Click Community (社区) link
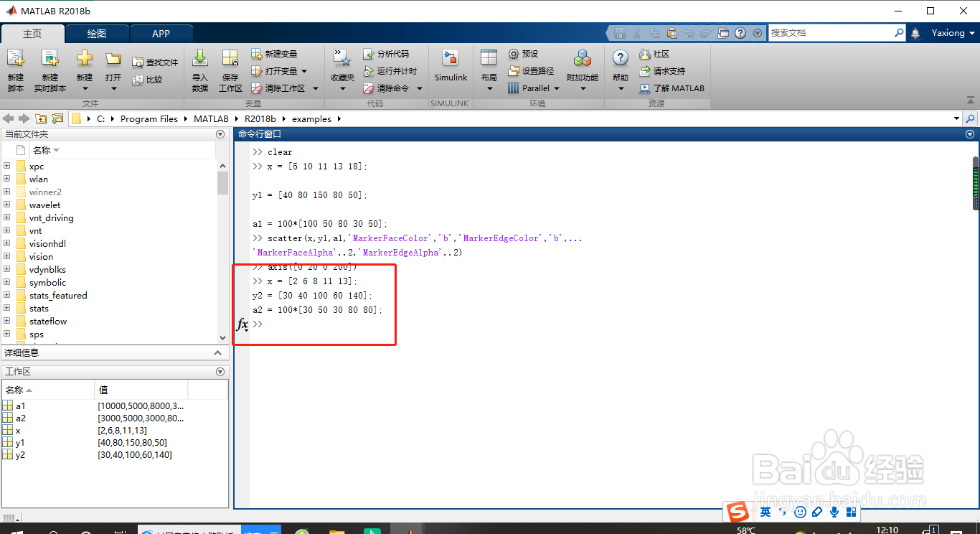980x534 pixels. [x=654, y=54]
